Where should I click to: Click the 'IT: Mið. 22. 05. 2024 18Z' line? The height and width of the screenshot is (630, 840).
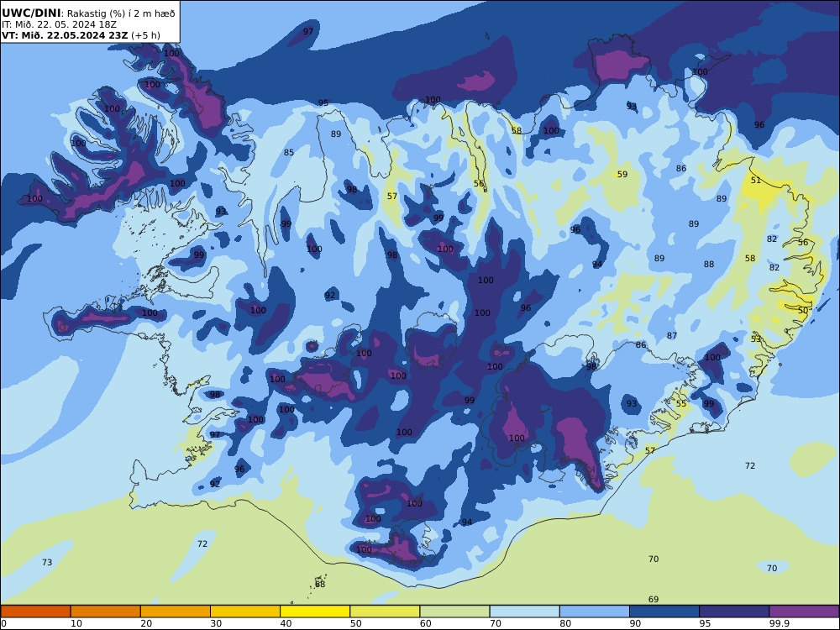click(59, 24)
